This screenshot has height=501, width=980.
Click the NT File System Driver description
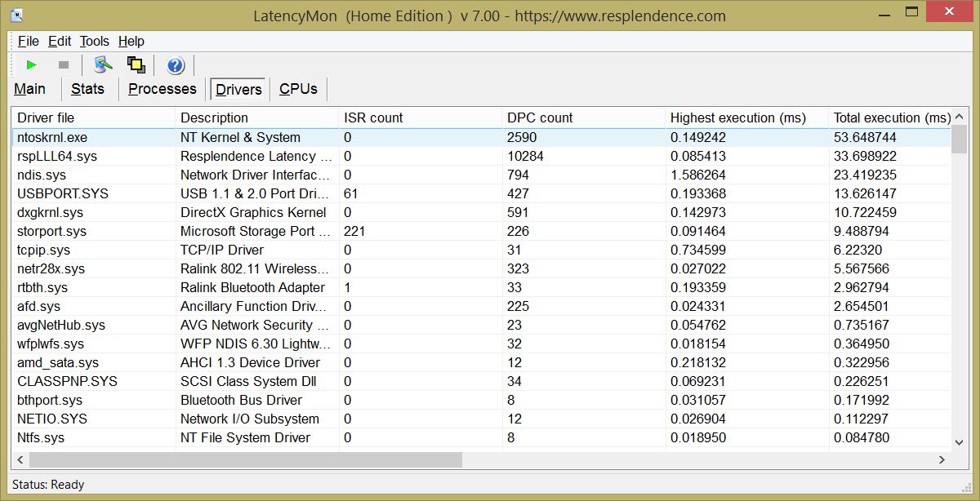point(245,437)
